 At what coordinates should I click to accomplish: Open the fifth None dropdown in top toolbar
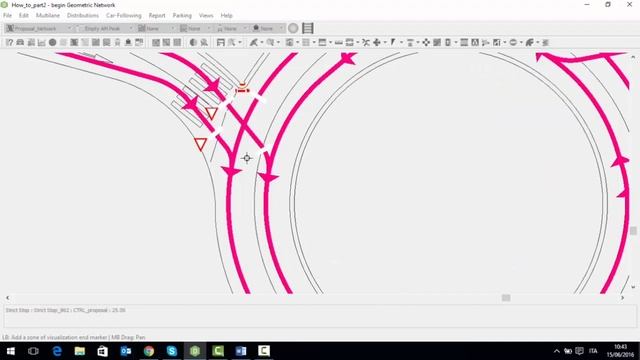coord(231,28)
